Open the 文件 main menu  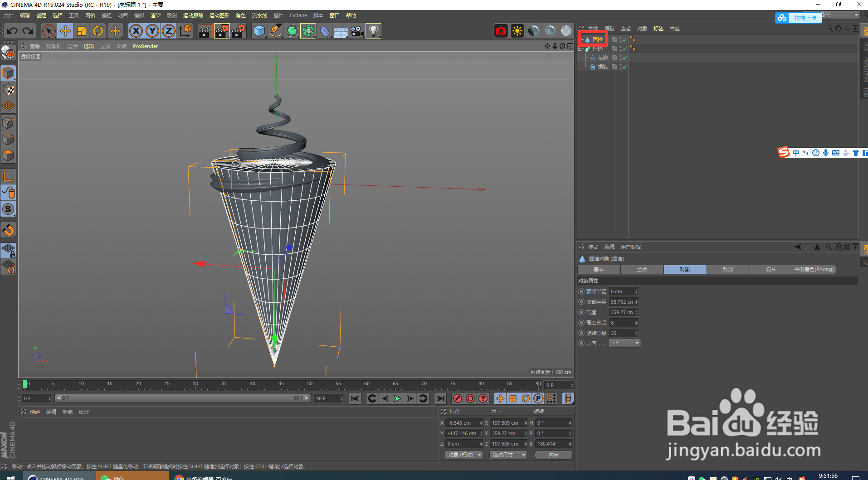tap(9, 15)
